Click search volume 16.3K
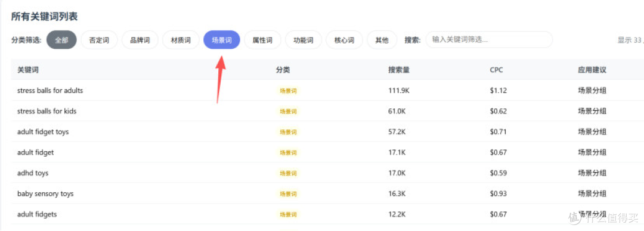 [397, 193]
